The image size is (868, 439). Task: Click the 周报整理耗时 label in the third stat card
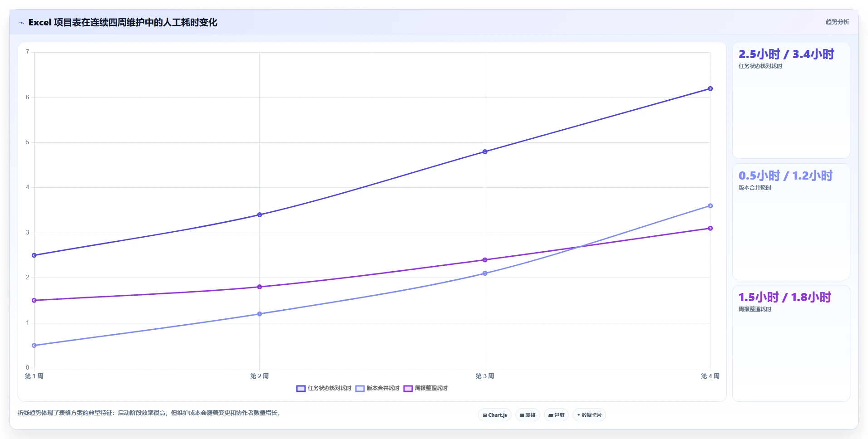click(755, 309)
